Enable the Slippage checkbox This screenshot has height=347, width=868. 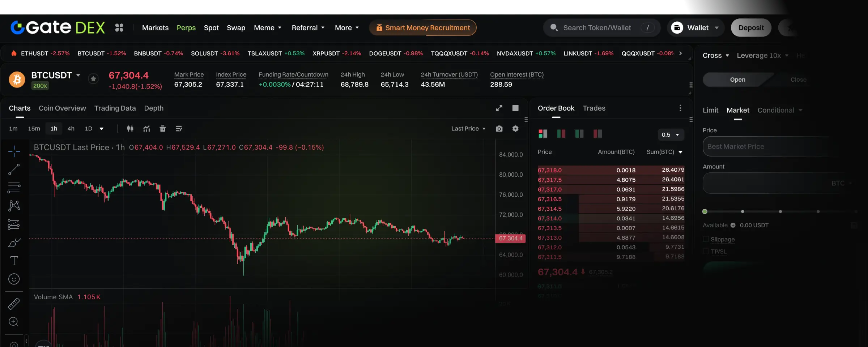click(706, 239)
